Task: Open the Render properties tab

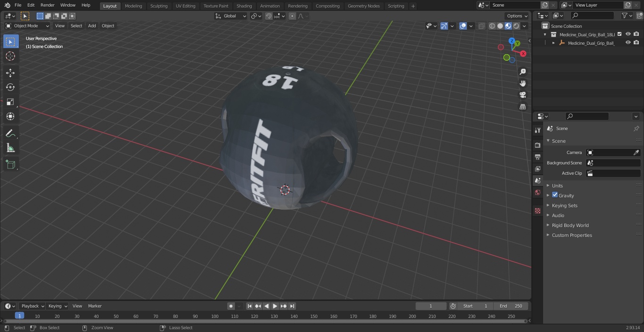Action: click(537, 145)
